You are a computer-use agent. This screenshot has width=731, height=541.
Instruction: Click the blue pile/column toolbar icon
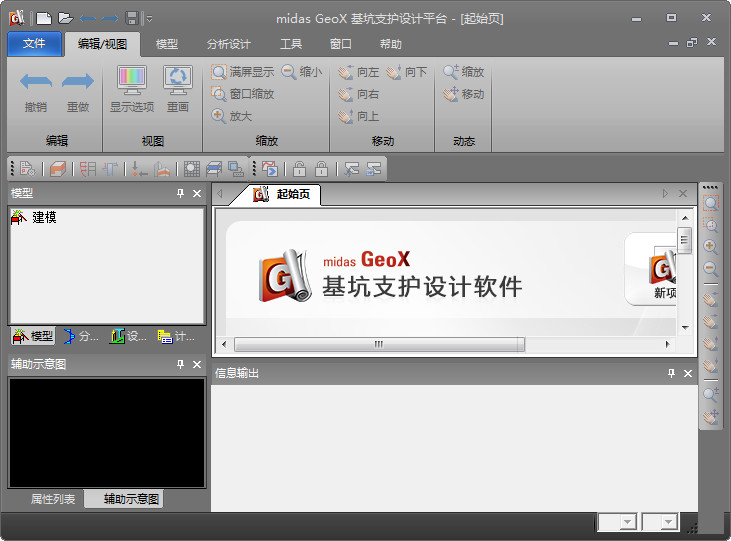tap(110, 168)
